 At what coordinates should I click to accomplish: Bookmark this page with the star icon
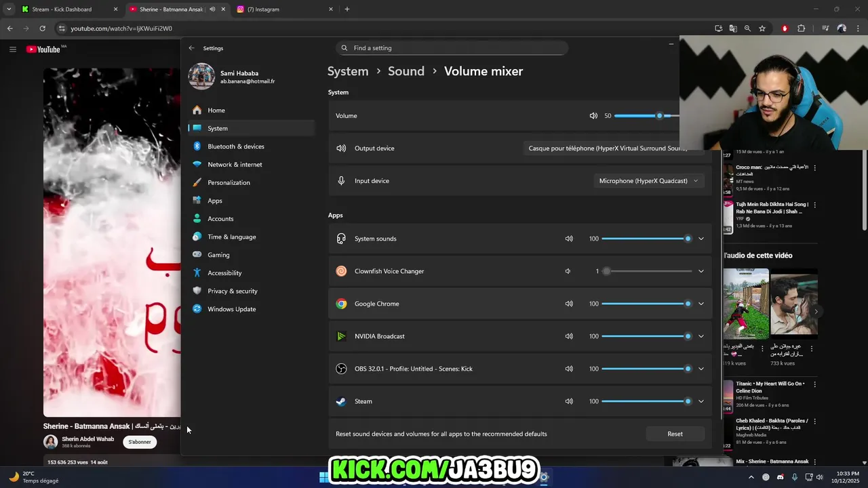pos(762,28)
